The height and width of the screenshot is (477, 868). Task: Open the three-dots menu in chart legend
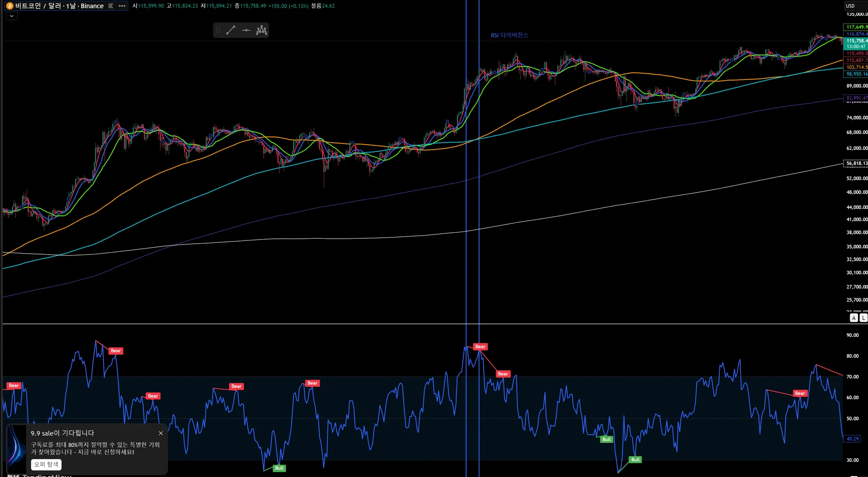coord(122,6)
